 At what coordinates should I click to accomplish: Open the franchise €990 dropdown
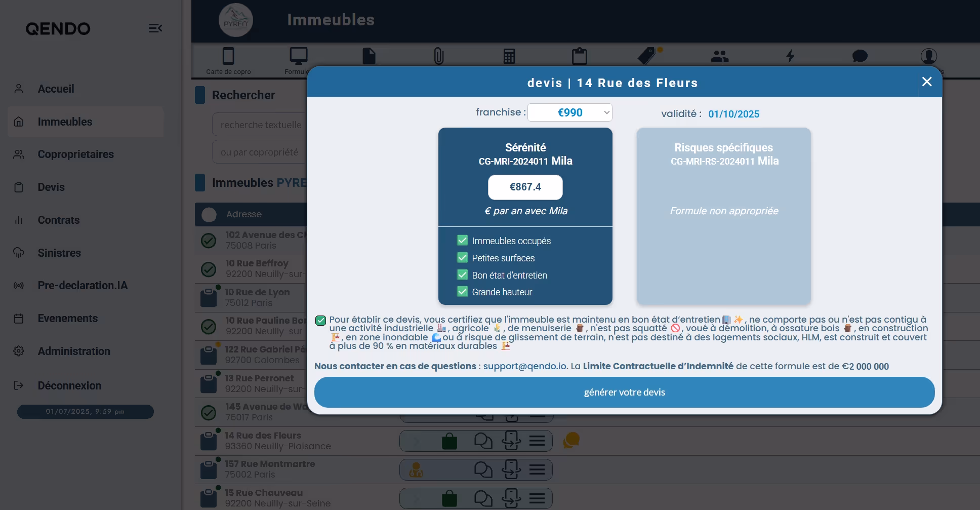click(569, 112)
